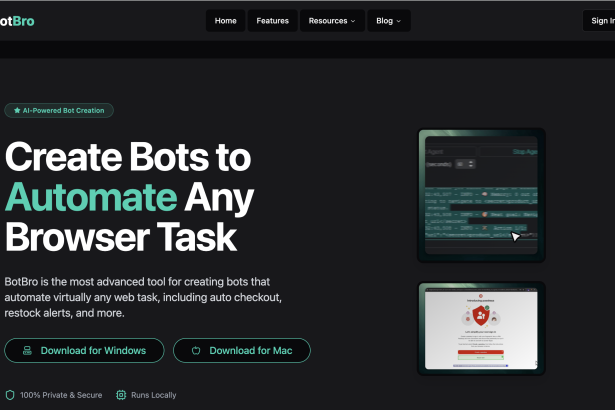Viewport: 615px width, 410px height.
Task: Expand the Blog dropdown chevron
Action: pyautogui.click(x=398, y=21)
